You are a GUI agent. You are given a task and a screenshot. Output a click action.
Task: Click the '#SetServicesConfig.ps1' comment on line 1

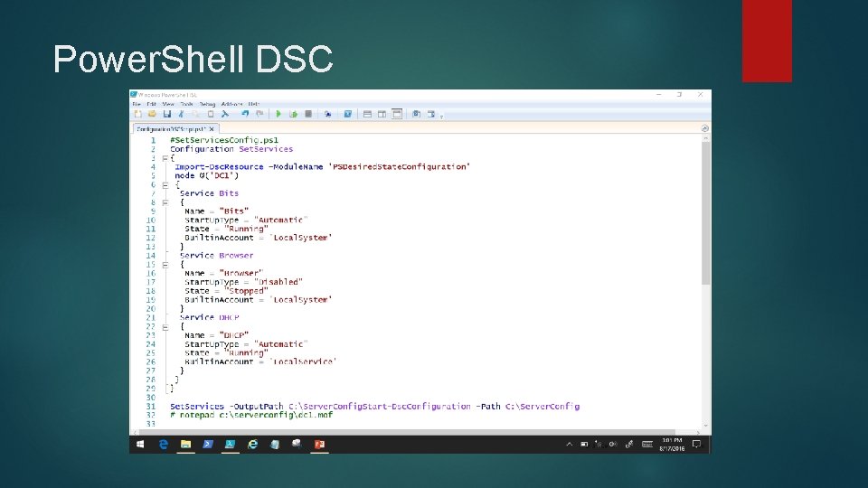pos(224,140)
